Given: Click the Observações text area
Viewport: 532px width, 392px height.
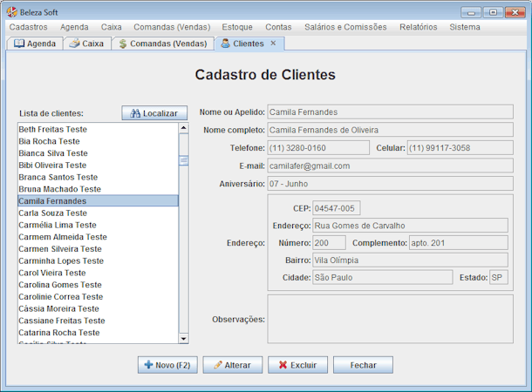Looking at the screenshot, I should coord(390,319).
